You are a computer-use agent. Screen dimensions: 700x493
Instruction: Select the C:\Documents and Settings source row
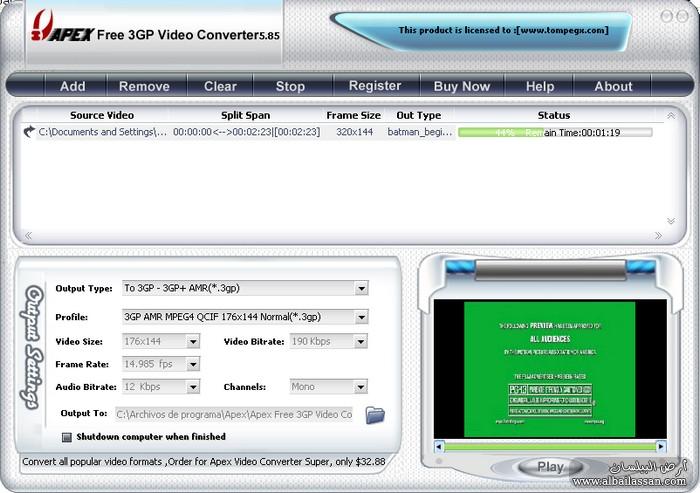point(103,132)
